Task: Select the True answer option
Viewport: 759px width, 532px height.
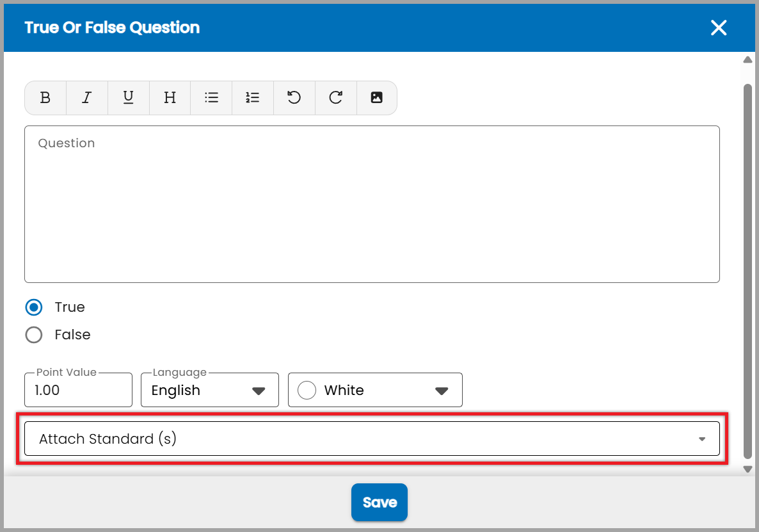Action: (34, 307)
